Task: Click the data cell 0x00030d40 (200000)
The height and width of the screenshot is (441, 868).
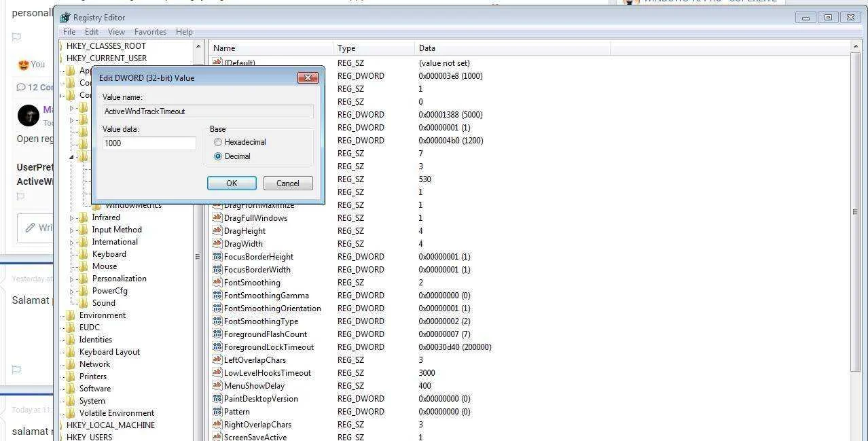Action: pyautogui.click(x=455, y=347)
